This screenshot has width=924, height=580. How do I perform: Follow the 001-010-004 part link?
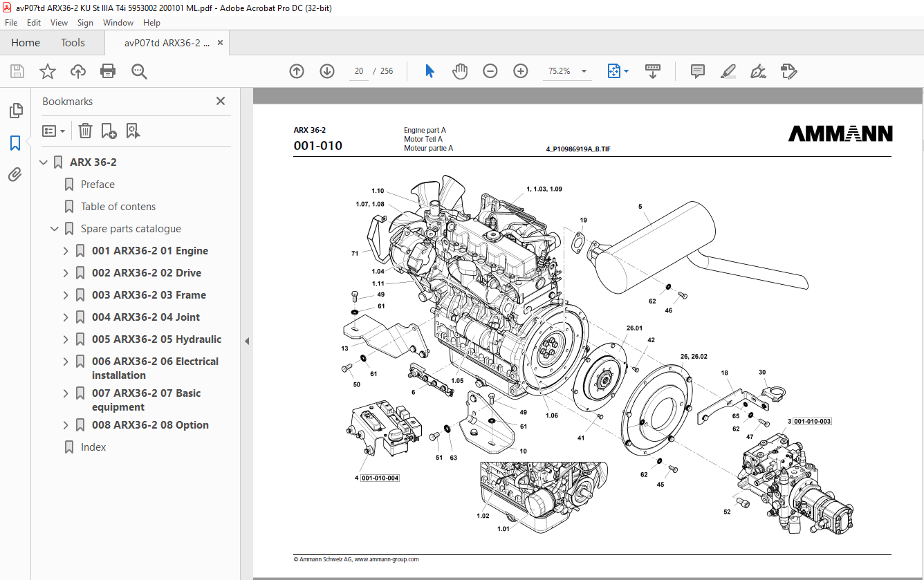[x=380, y=478]
